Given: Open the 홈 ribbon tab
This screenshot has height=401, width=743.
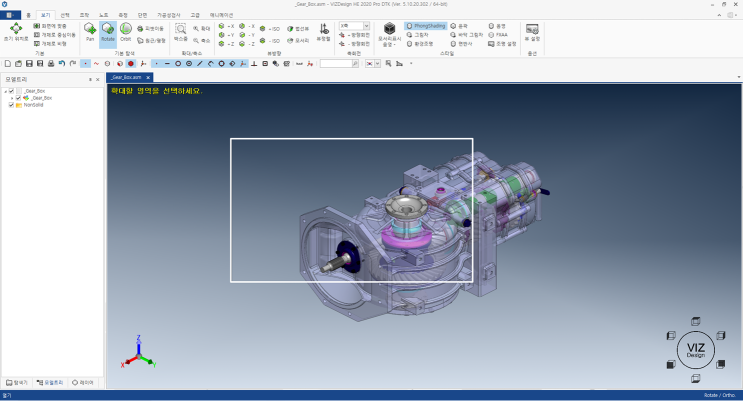Looking at the screenshot, I should tap(28, 15).
